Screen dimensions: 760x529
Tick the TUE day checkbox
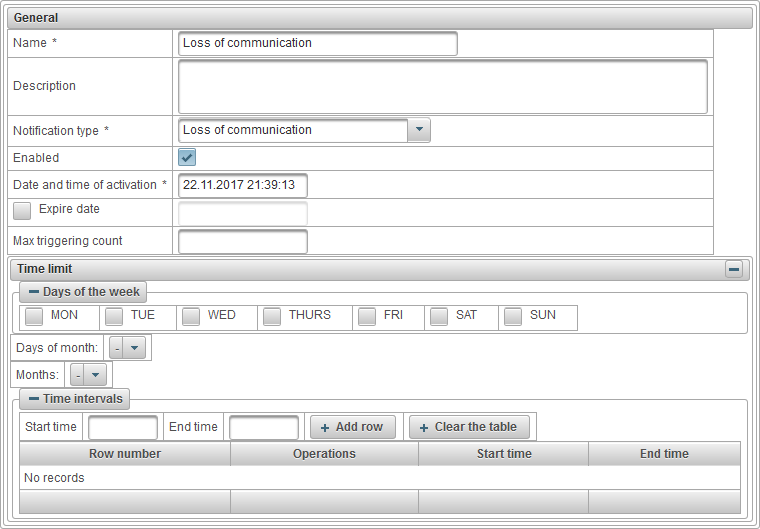click(114, 316)
